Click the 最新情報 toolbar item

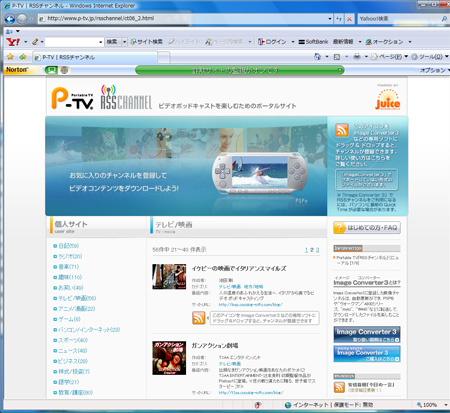click(343, 42)
